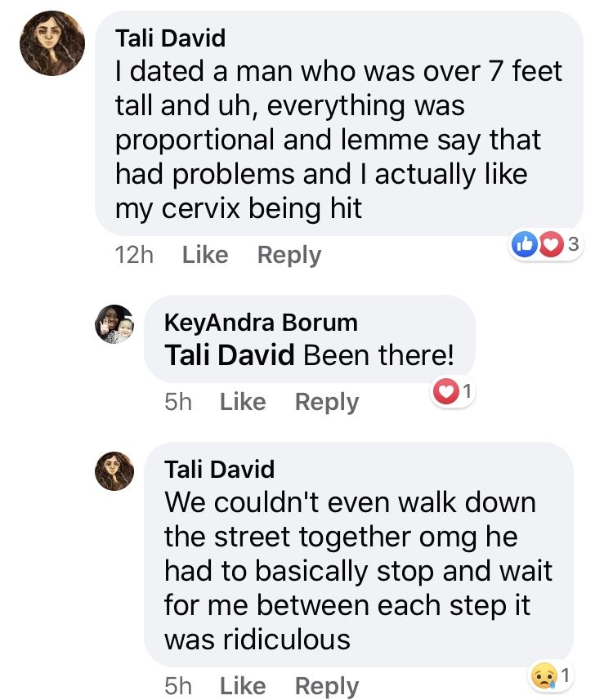This screenshot has width=613, height=700.
Task: Open Tali David's avatar on bottom reply
Action: [x=114, y=471]
